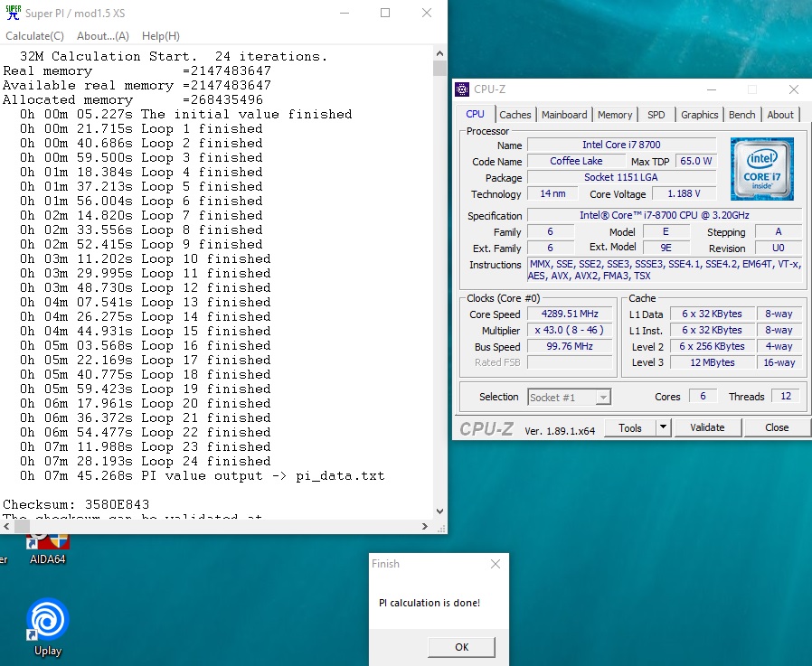The image size is (812, 666).
Task: Click the Revision value U0
Action: click(779, 248)
